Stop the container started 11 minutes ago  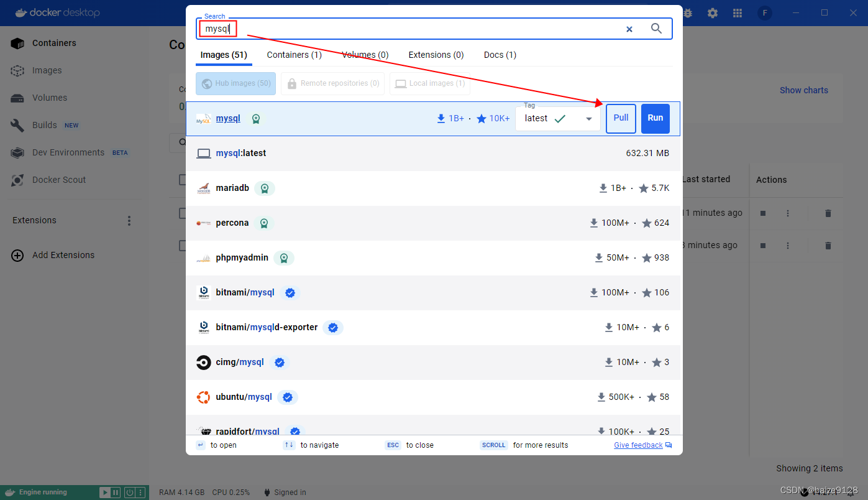pos(763,213)
